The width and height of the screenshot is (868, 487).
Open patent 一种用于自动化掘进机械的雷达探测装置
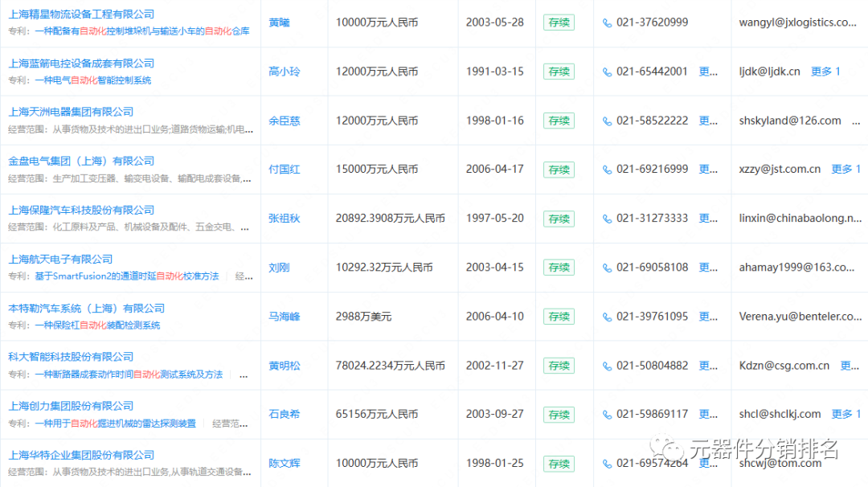pyautogui.click(x=115, y=424)
